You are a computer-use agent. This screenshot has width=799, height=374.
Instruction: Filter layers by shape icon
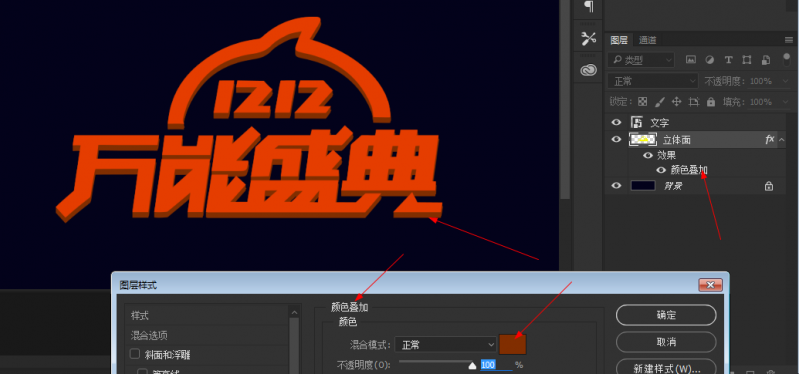(747, 60)
